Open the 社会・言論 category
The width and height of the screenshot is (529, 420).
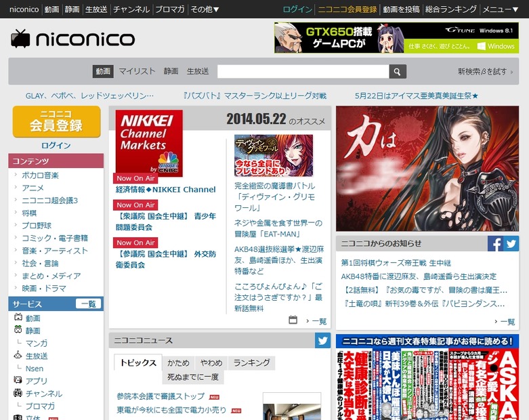click(x=40, y=263)
